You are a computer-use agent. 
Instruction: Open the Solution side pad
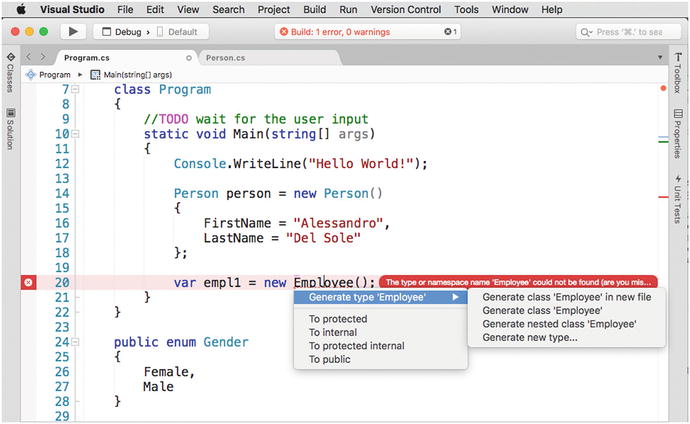pyautogui.click(x=10, y=129)
